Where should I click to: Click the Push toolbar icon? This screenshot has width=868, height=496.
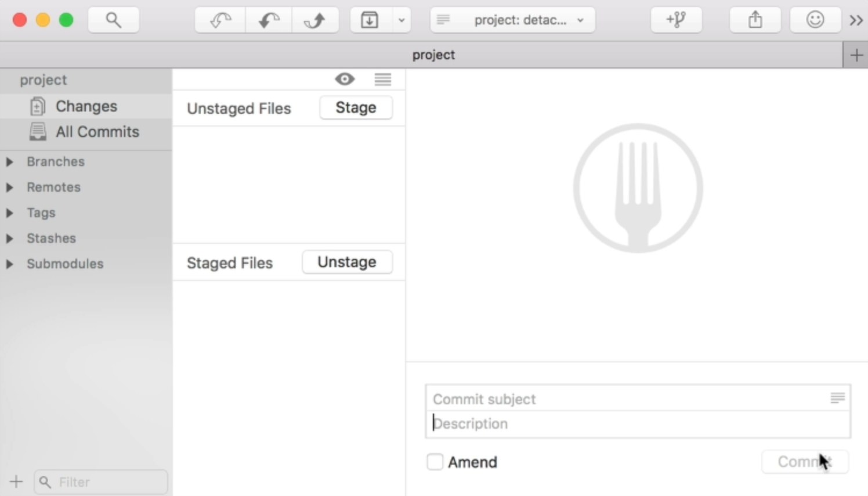tap(315, 20)
